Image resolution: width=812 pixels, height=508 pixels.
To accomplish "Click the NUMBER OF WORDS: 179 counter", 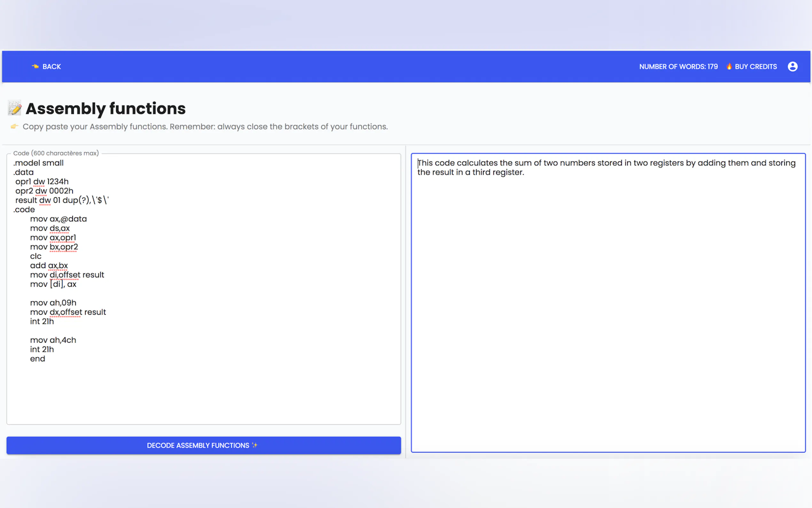I will click(x=678, y=67).
